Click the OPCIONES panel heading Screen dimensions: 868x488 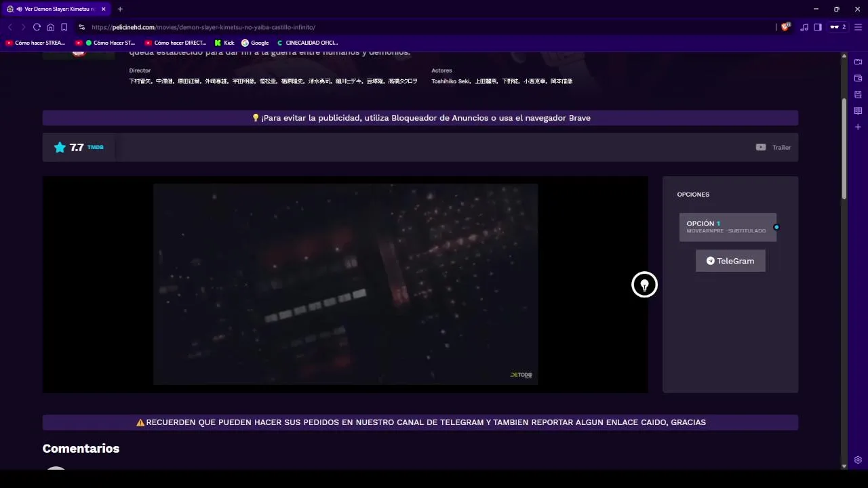[x=693, y=195]
